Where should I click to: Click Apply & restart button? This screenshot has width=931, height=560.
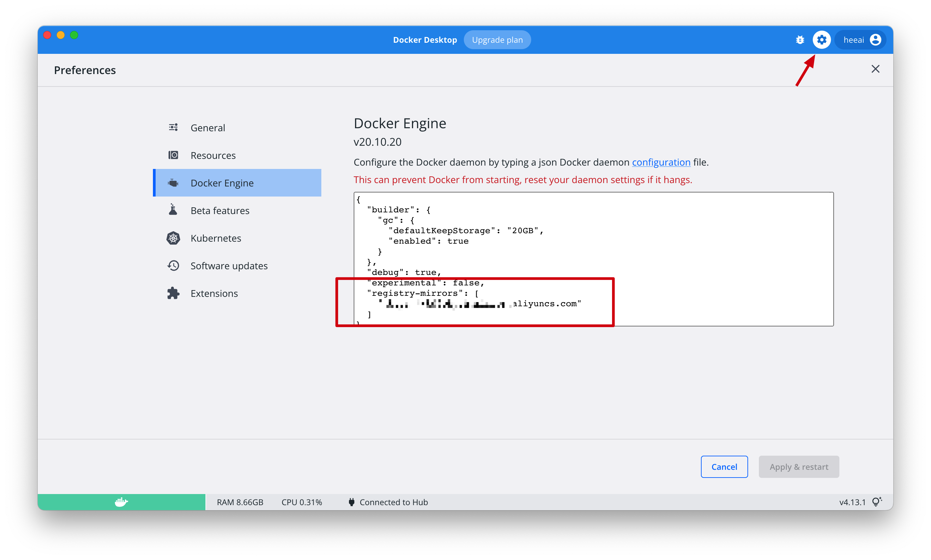[x=799, y=467]
